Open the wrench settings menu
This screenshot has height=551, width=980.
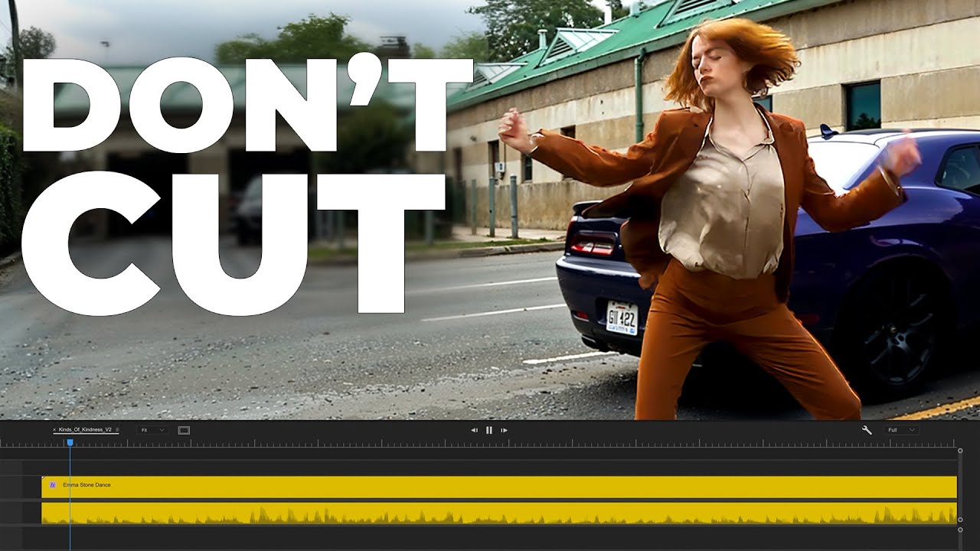tap(867, 430)
